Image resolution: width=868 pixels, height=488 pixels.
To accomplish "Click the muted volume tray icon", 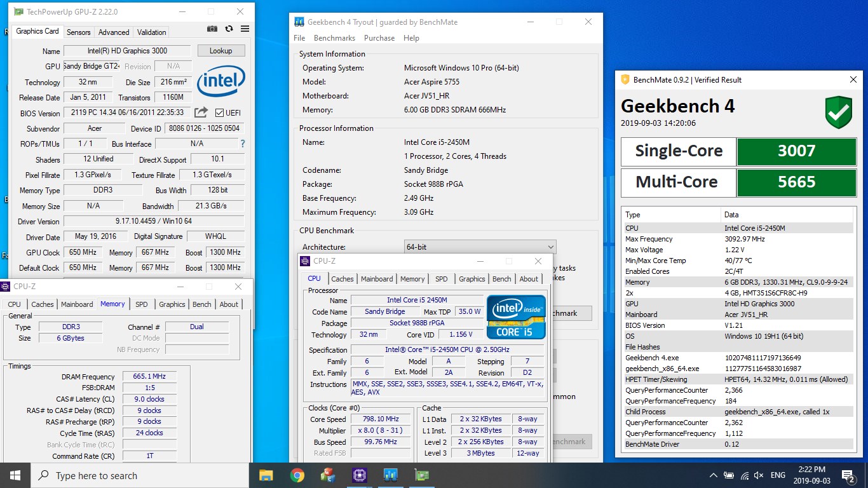I will [x=759, y=475].
